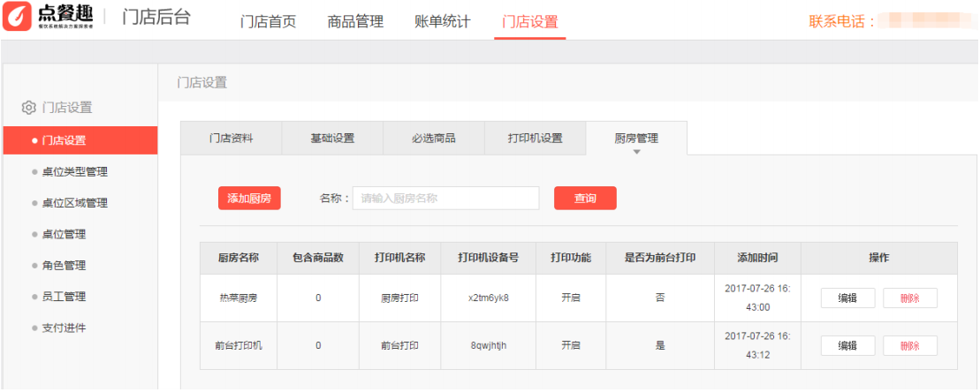Open the 打印机设置 tab

[x=535, y=138]
